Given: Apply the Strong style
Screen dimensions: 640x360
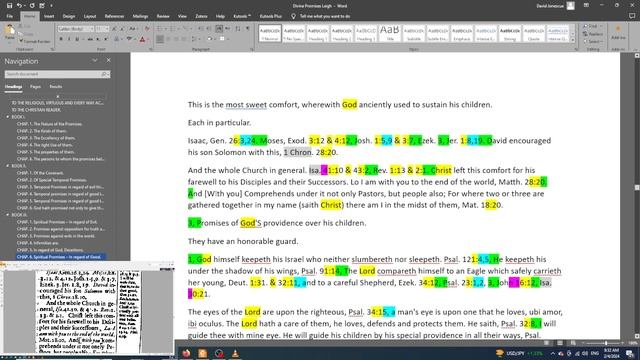Looking at the screenshot, I should point(510,33).
